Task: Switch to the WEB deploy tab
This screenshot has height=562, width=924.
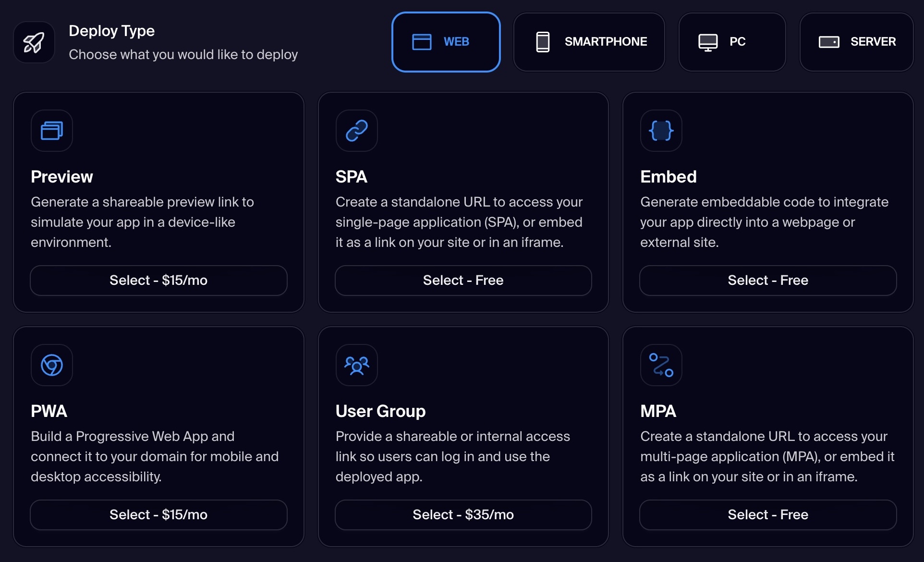Action: click(446, 42)
